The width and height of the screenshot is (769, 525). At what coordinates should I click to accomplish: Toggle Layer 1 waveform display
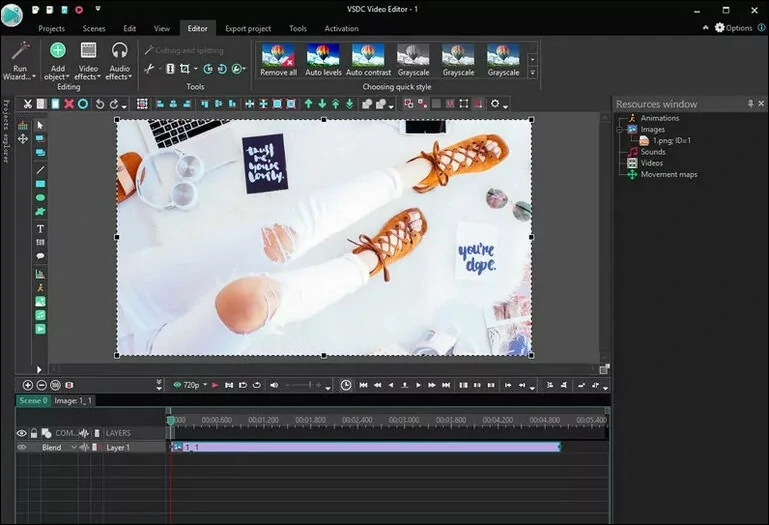tap(84, 447)
